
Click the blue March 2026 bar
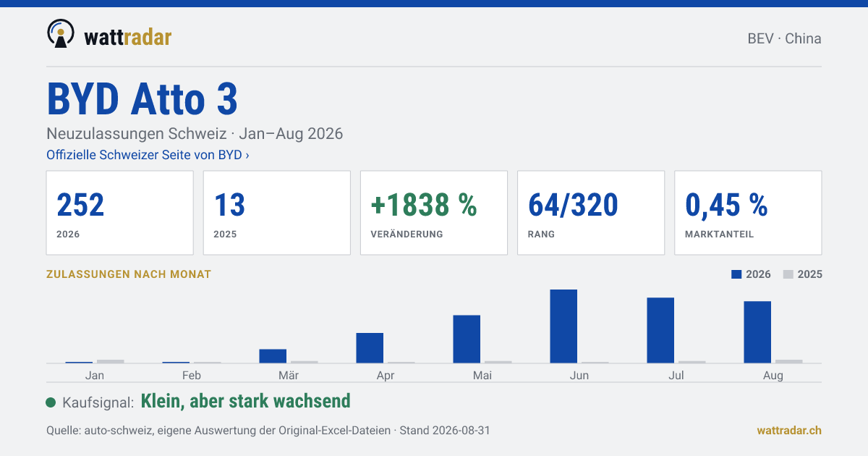coord(273,356)
